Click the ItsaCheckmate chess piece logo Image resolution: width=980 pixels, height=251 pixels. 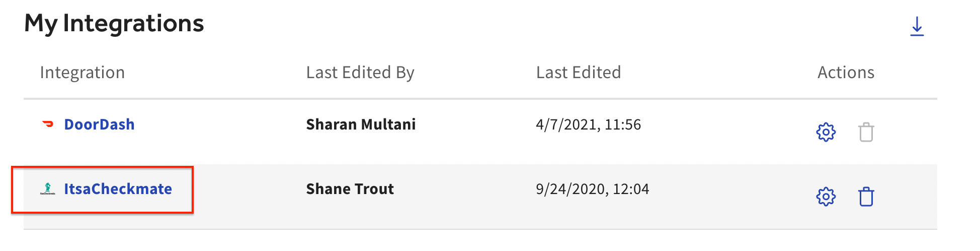[48, 189]
